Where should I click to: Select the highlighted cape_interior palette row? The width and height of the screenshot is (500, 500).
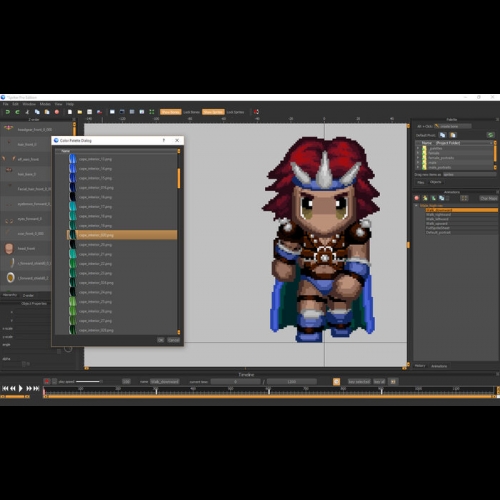(x=122, y=235)
